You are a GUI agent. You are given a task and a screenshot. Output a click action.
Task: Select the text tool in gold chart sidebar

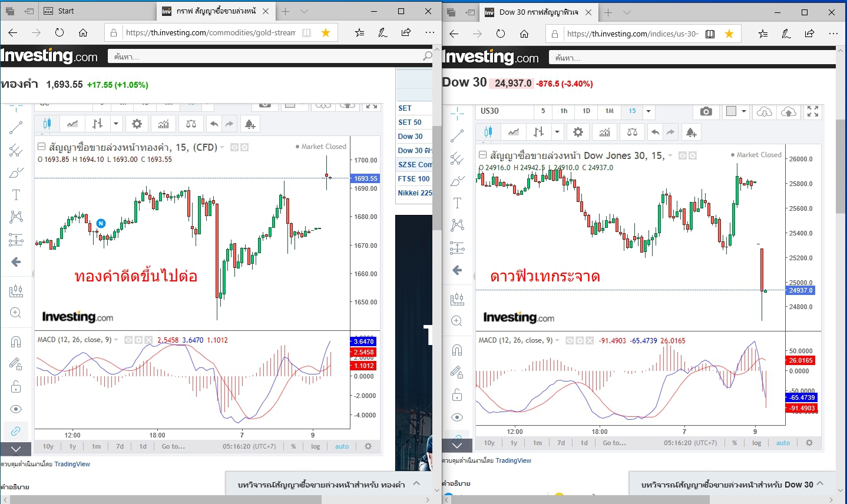click(x=16, y=195)
